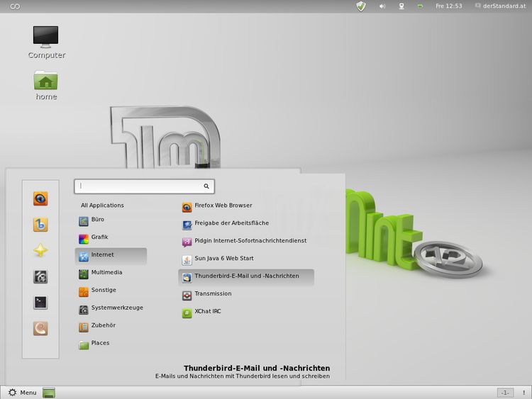Select the Büro category
Viewport: 532px width, 399px height.
tap(97, 220)
